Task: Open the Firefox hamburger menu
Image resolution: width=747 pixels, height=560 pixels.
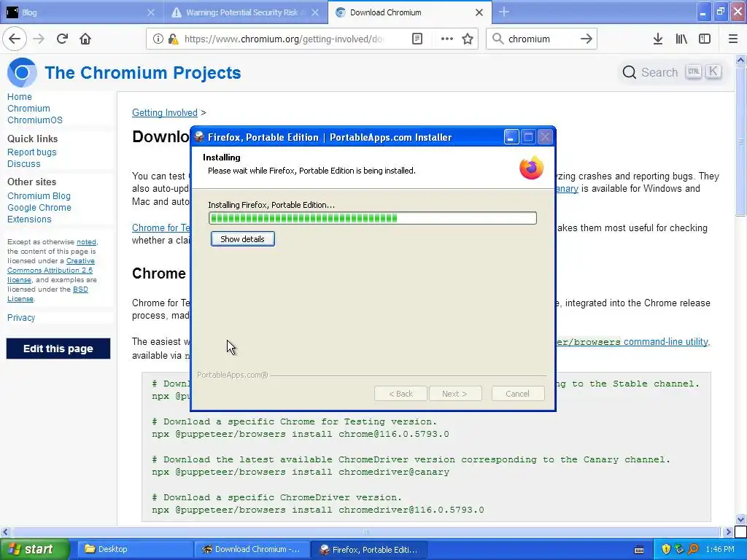Action: pyautogui.click(x=733, y=39)
